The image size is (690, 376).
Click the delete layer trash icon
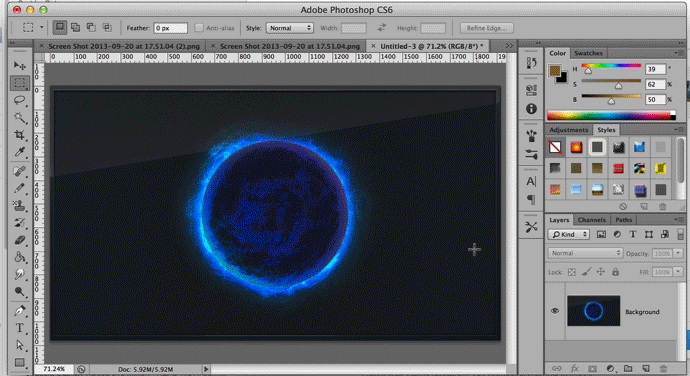tap(664, 369)
